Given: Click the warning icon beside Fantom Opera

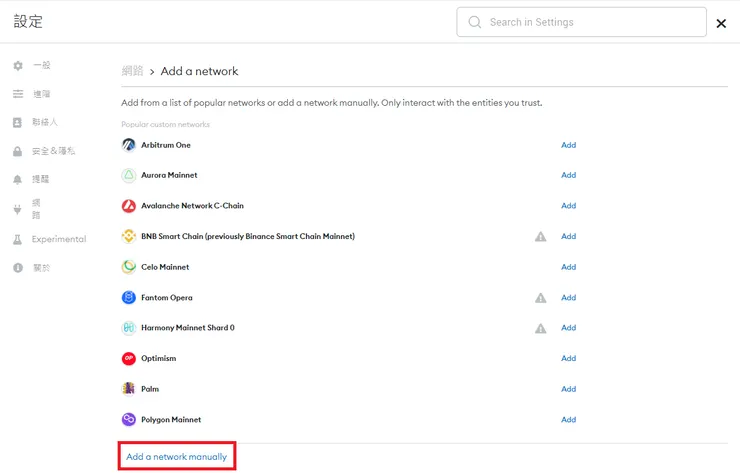Looking at the screenshot, I should [540, 298].
